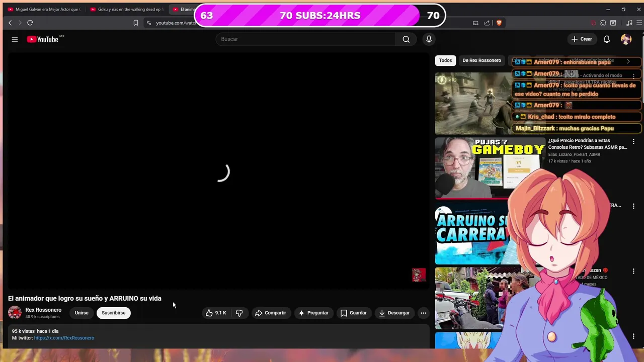The height and width of the screenshot is (362, 644).
Task: Open options menu for the western gunfight video
Action: tap(633, 76)
